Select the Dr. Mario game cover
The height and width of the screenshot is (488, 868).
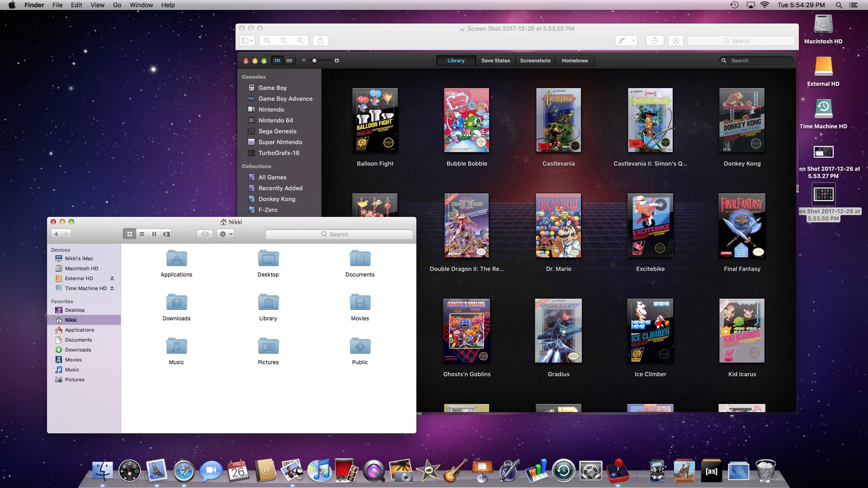[558, 225]
